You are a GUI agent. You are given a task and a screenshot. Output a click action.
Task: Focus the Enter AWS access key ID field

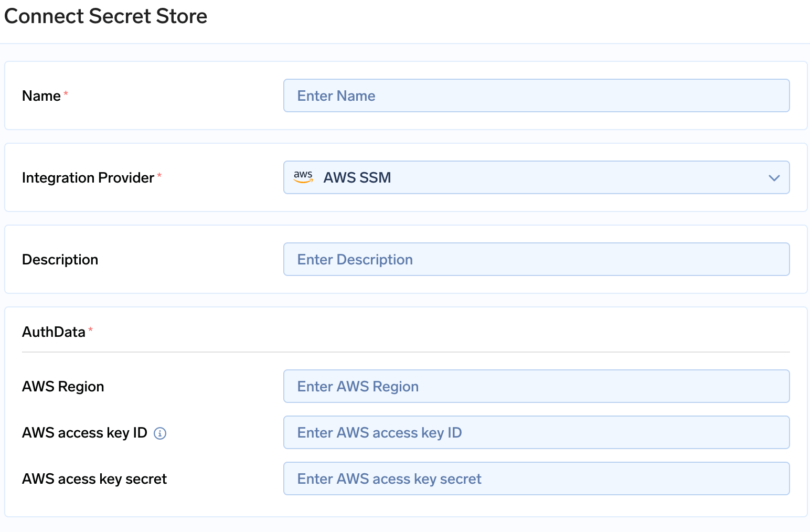click(x=536, y=432)
